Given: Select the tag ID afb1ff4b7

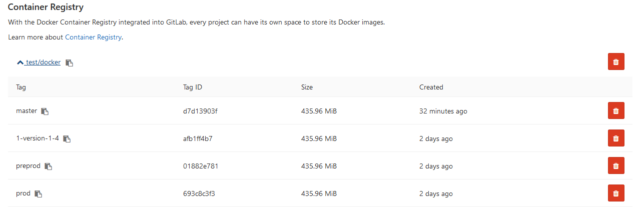Looking at the screenshot, I should (x=198, y=138).
